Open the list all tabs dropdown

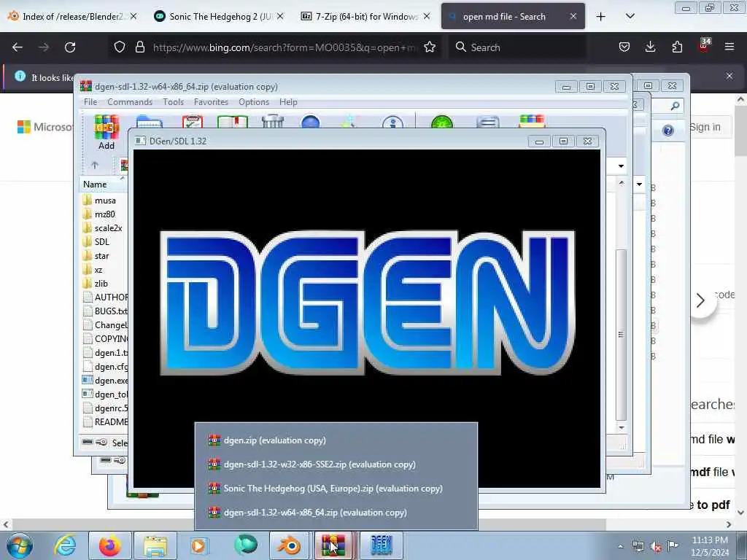click(630, 17)
